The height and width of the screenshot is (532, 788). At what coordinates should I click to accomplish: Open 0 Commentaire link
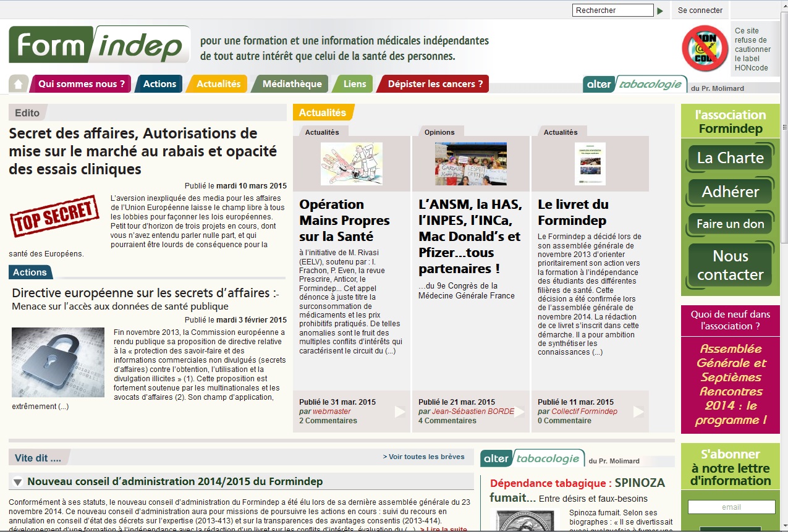(564, 421)
